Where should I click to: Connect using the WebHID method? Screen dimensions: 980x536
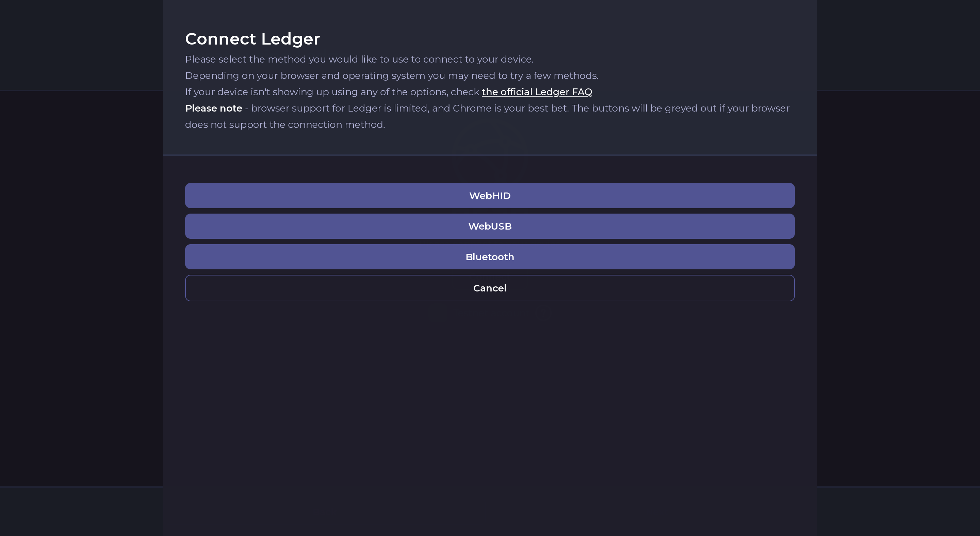pos(490,196)
